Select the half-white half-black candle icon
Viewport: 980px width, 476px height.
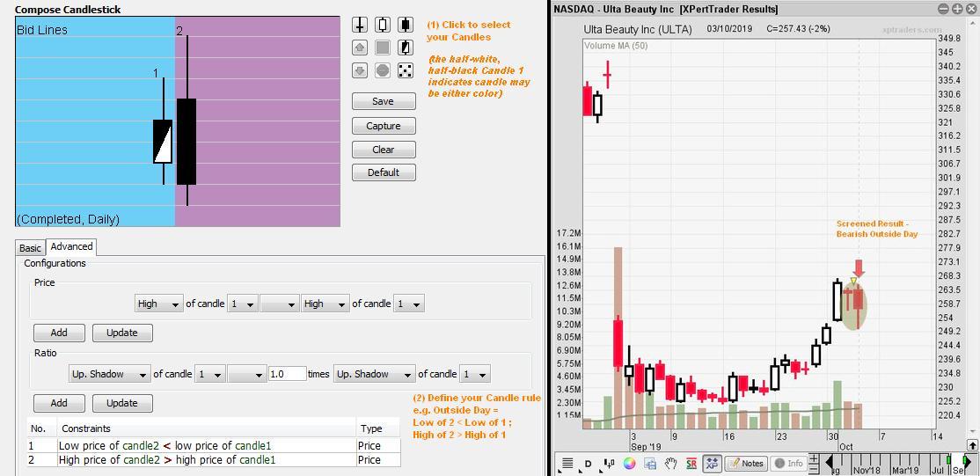[x=405, y=48]
